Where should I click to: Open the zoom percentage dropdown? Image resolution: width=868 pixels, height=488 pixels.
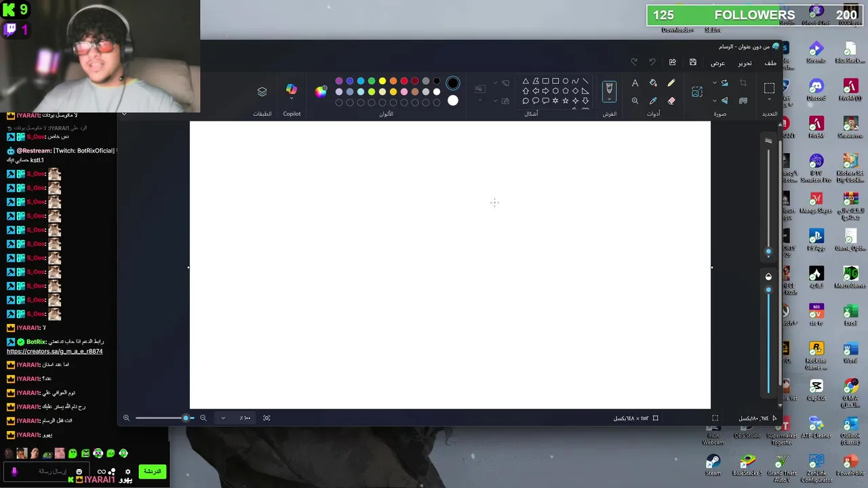223,418
